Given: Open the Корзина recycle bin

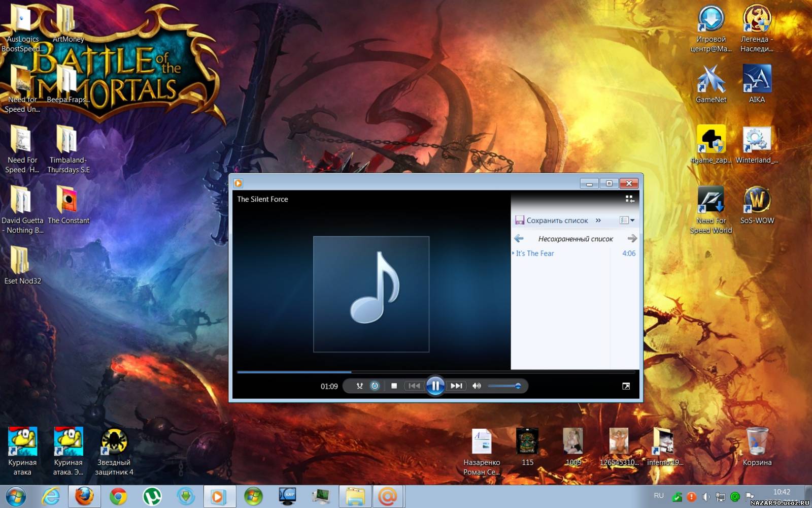Looking at the screenshot, I should [x=757, y=447].
